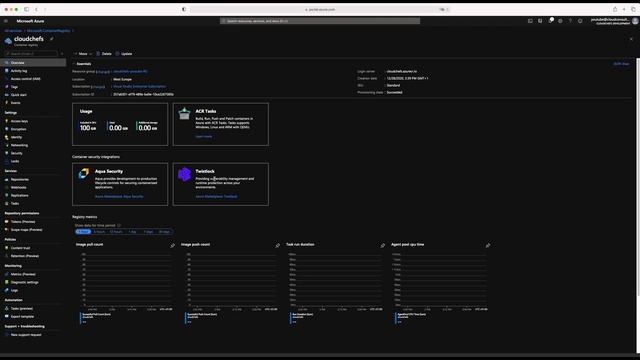Open Azure Marketplace Aqua Security link
Viewport: 640px width, 360px height.
[x=119, y=197]
